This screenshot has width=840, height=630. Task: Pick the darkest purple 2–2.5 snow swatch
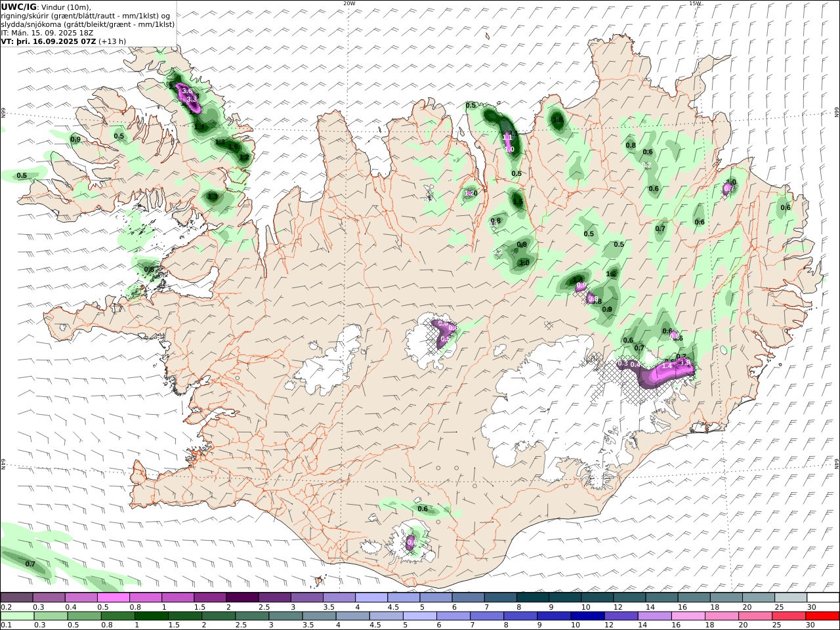241,598
